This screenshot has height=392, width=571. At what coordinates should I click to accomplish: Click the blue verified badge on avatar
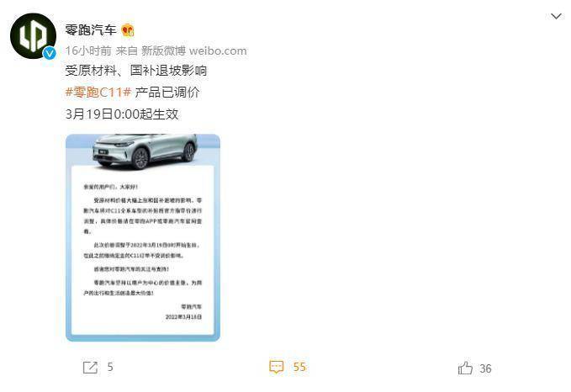click(49, 53)
